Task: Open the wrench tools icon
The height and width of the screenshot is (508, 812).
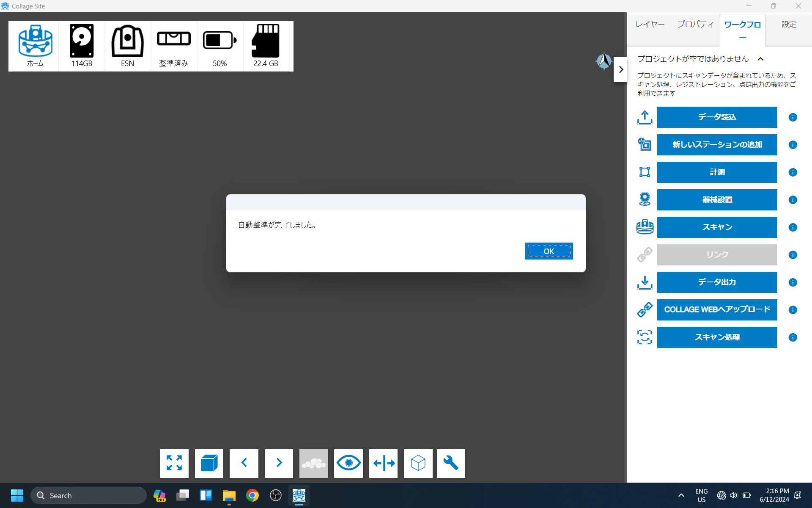Action: pos(451,463)
